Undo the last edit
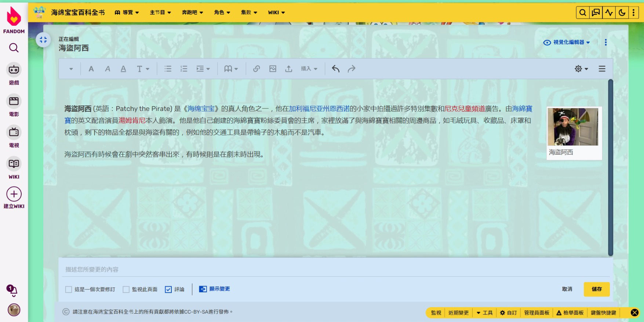Image resolution: width=644 pixels, height=322 pixels. [336, 69]
